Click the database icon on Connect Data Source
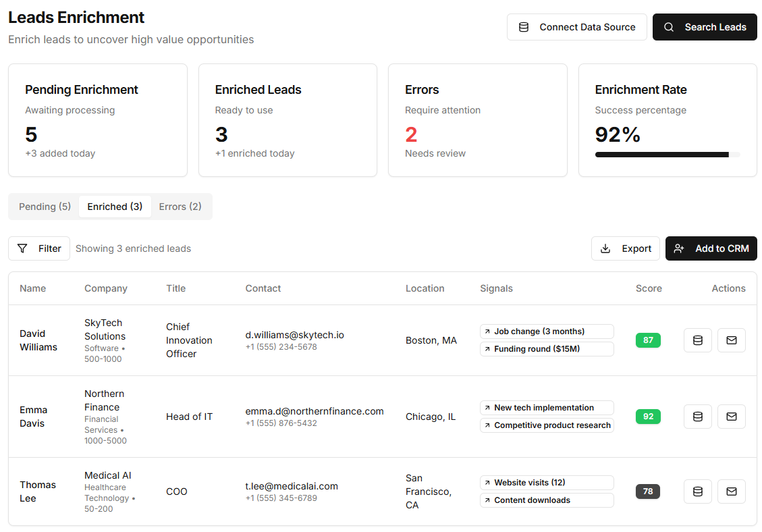This screenshot has height=532, width=762. tap(523, 27)
